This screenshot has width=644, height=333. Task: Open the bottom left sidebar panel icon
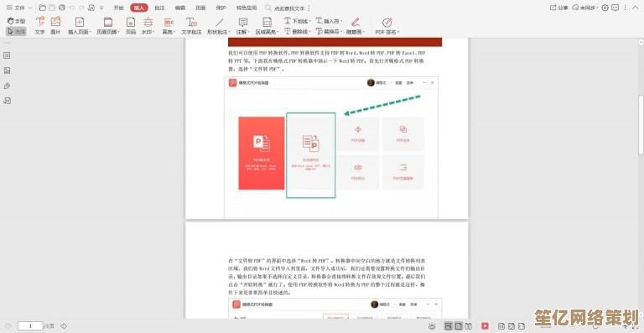(x=7, y=101)
